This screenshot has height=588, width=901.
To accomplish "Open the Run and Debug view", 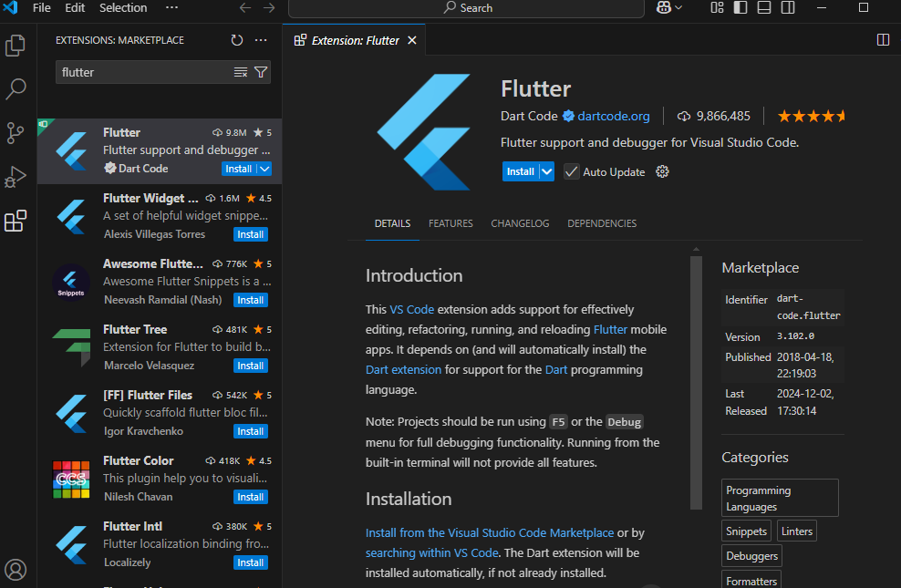I will (x=16, y=177).
